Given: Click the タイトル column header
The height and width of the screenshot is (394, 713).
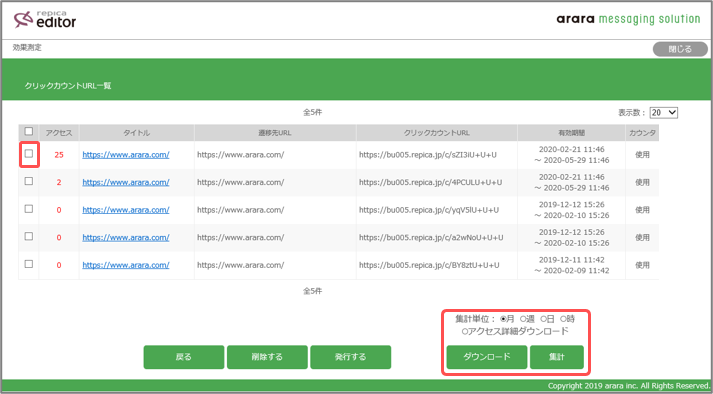Looking at the screenshot, I should pos(136,133).
